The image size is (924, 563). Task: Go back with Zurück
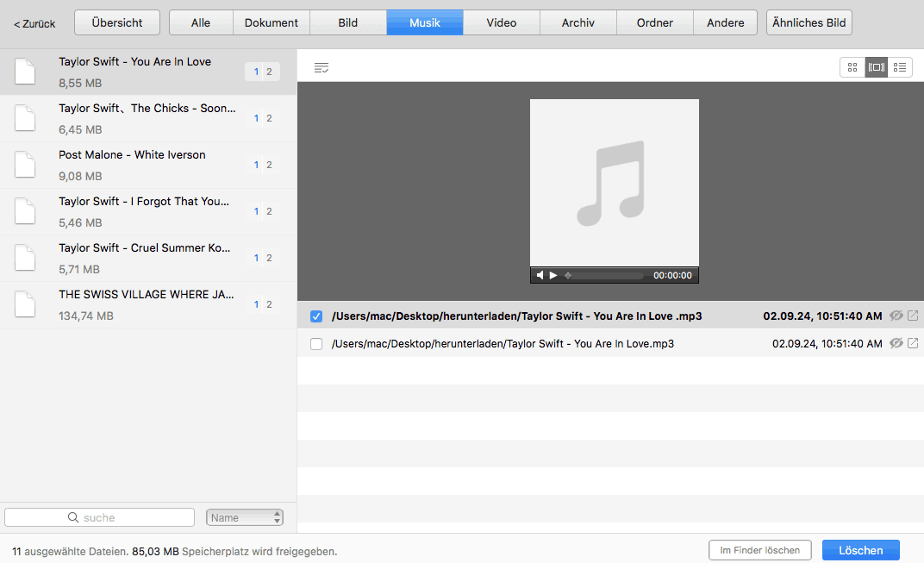coord(34,23)
